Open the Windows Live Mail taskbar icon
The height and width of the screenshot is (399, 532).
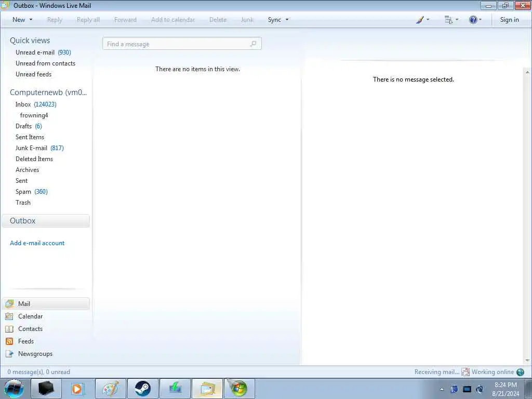coord(207,389)
